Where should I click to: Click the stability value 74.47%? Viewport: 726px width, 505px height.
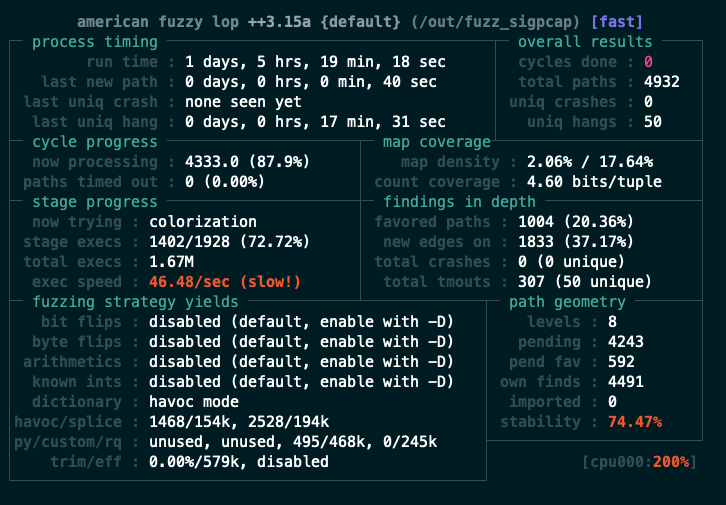coord(635,422)
